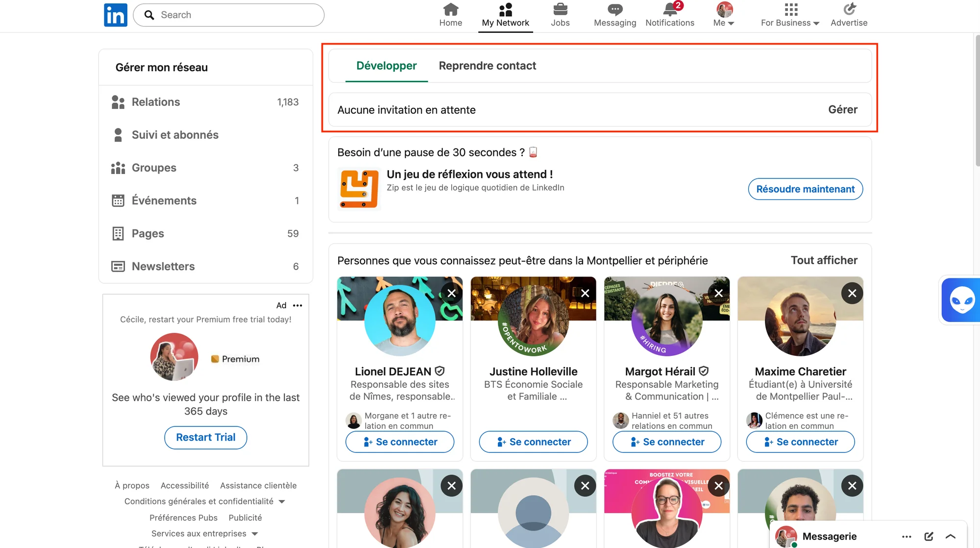Dismiss Maxime Charetier suggestion card
Screen dimensions: 980x548
click(852, 293)
